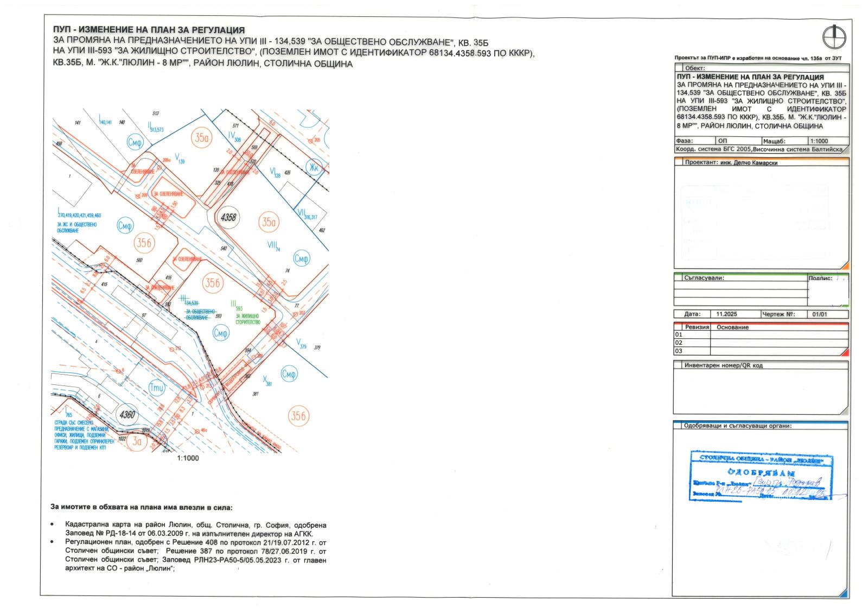This screenshot has width=868, height=614.
Task: Click blue corner triangle in approving authorities box
Action: pos(844,594)
